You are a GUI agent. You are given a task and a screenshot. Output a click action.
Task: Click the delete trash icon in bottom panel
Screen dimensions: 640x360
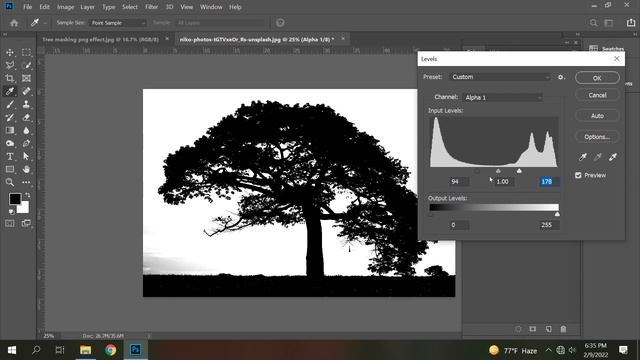coord(563,329)
